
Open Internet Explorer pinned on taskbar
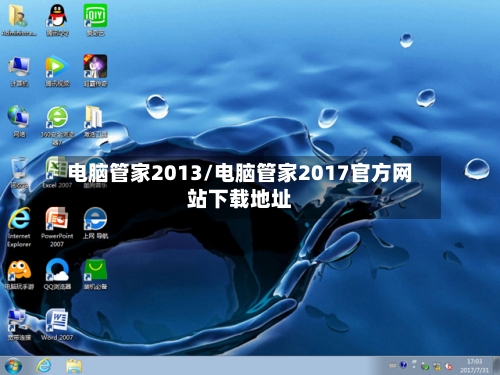pyautogui.click(x=44, y=366)
